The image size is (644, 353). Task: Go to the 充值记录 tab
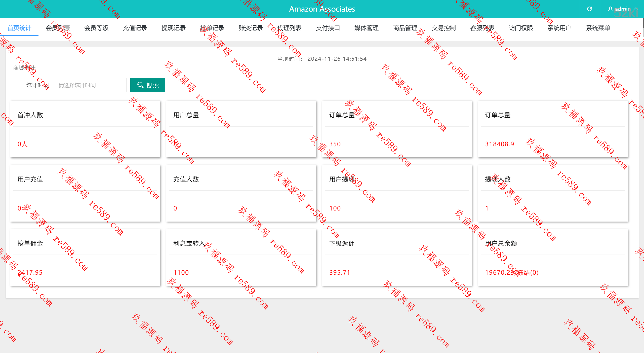tap(135, 28)
